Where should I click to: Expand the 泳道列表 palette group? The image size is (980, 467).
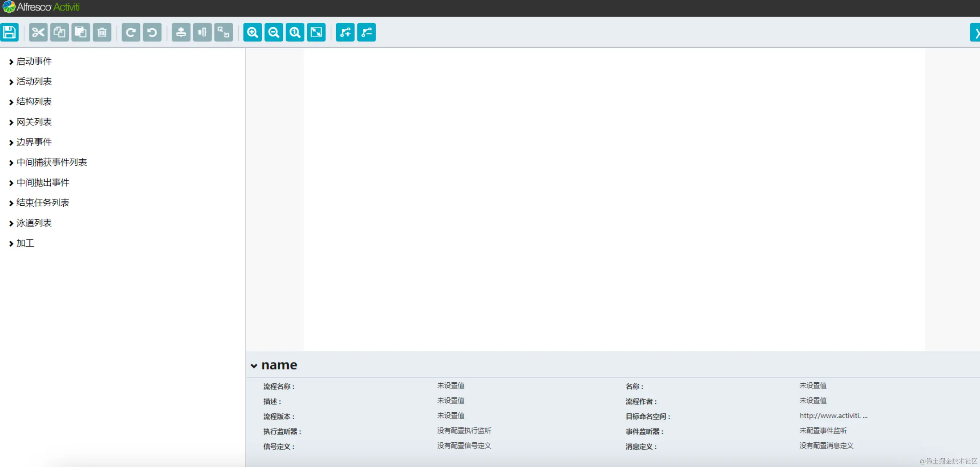(34, 223)
